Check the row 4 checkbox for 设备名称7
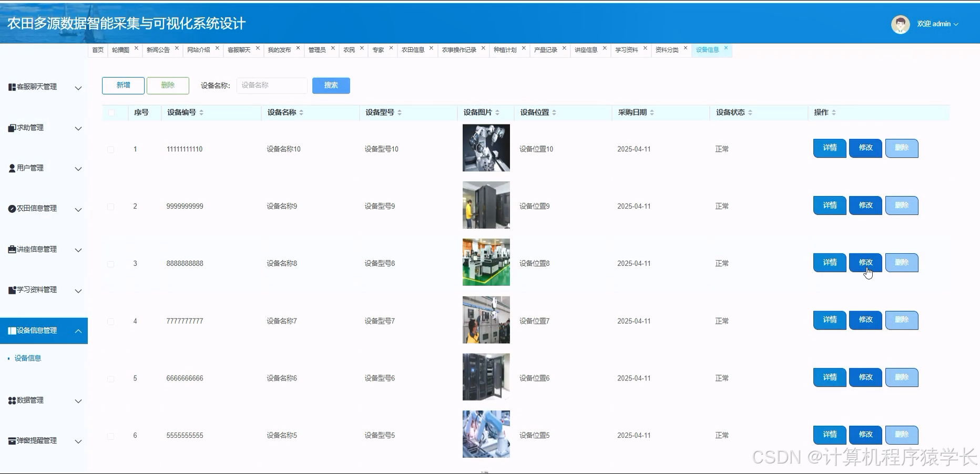 [x=111, y=322]
